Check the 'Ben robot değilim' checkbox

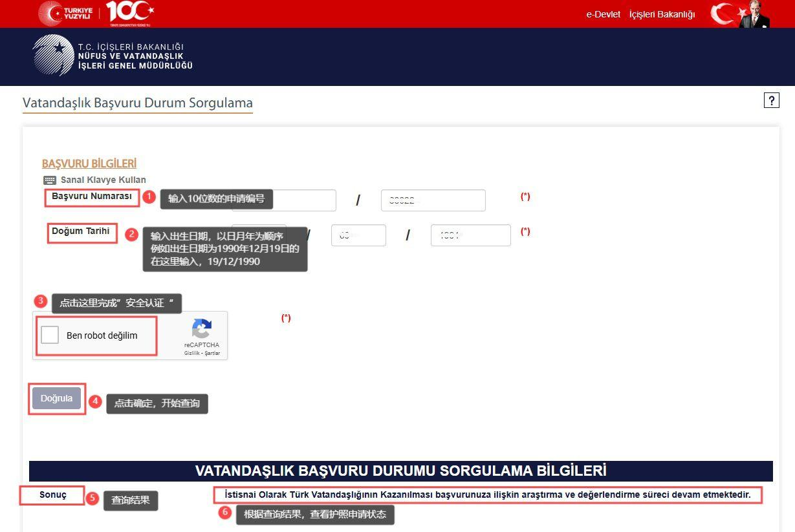coord(50,335)
